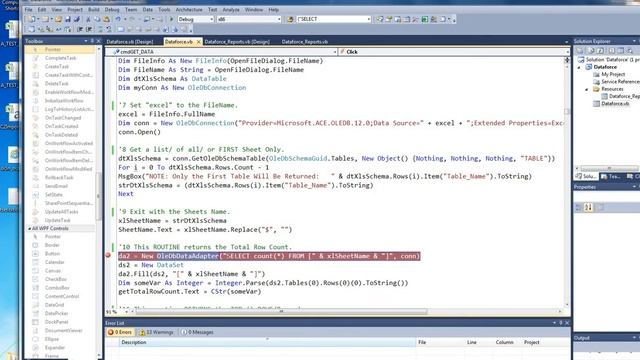
Task: Click the Paste icon
Action: click(106, 19)
